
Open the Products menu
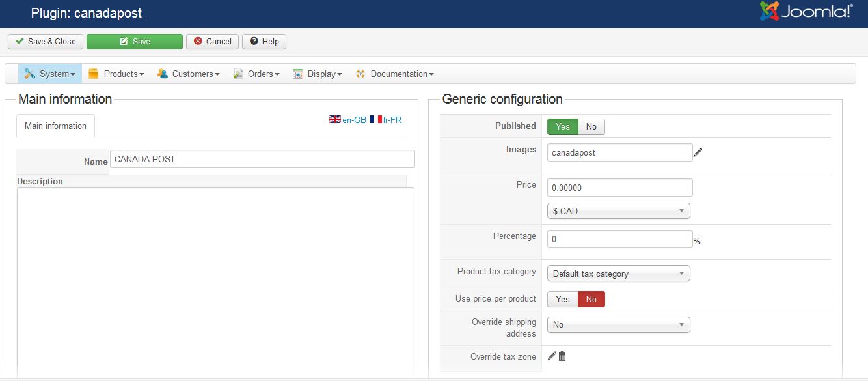click(x=116, y=74)
